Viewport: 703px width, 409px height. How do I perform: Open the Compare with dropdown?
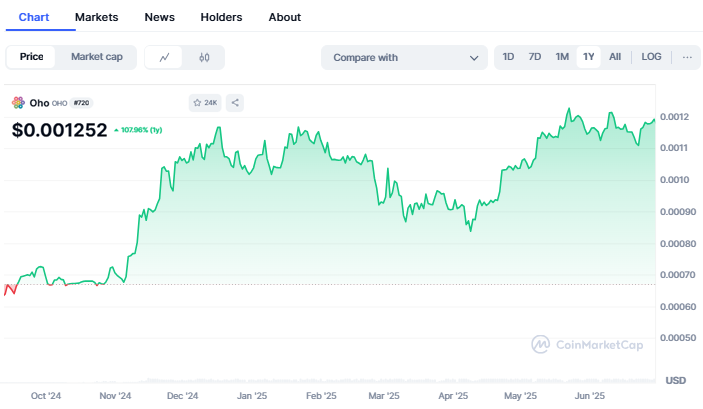point(404,57)
